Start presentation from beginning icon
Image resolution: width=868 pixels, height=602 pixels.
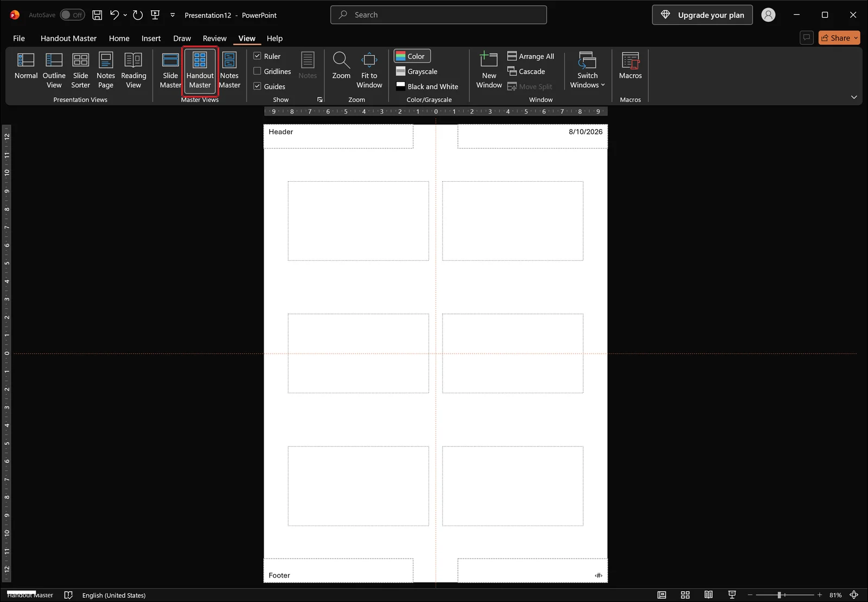[x=155, y=15]
